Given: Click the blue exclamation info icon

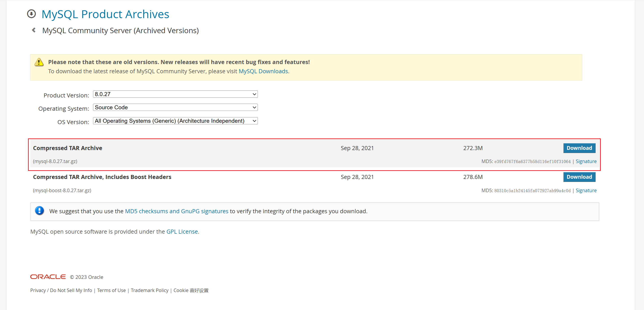Looking at the screenshot, I should [x=39, y=211].
